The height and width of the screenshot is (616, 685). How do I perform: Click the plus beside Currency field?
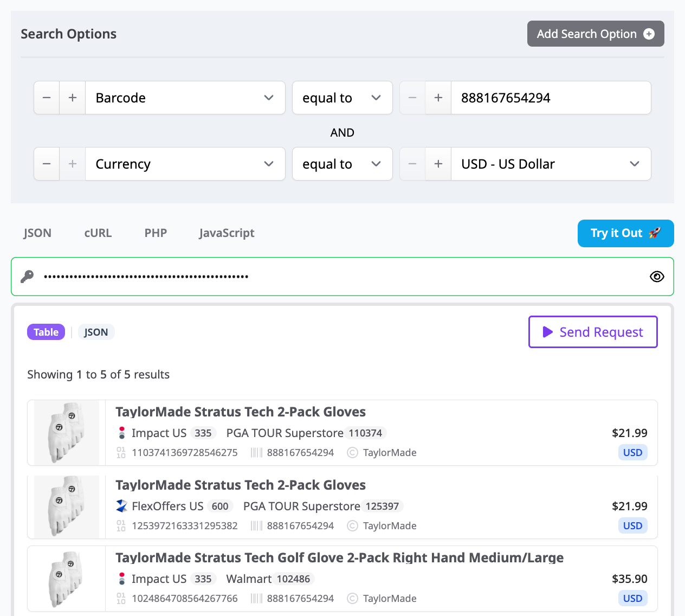click(x=73, y=164)
